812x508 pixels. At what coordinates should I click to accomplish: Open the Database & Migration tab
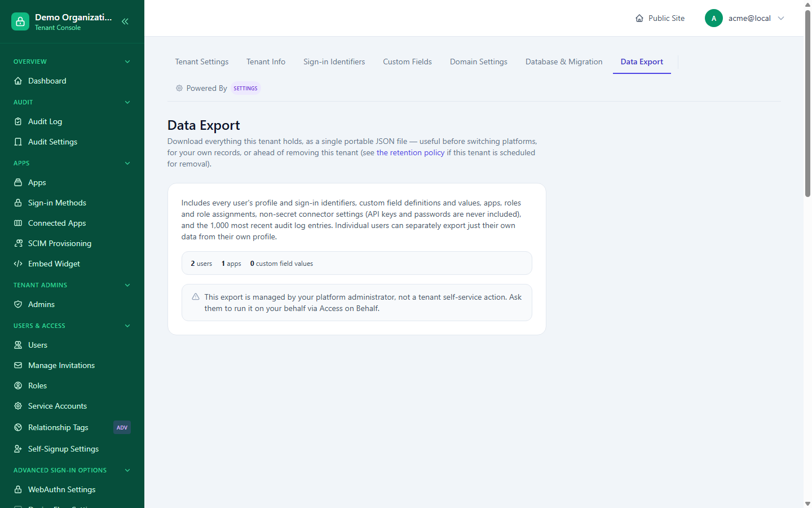click(x=564, y=62)
